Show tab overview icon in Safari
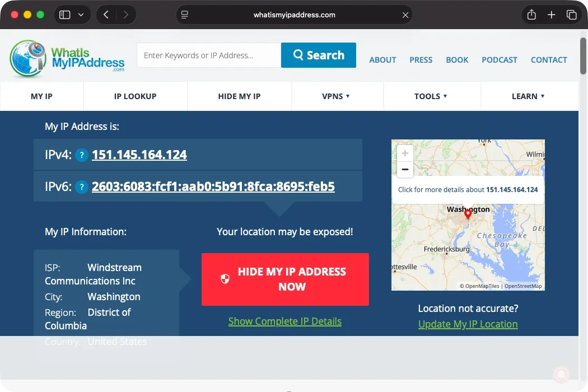This screenshot has height=392, width=588. [572, 15]
